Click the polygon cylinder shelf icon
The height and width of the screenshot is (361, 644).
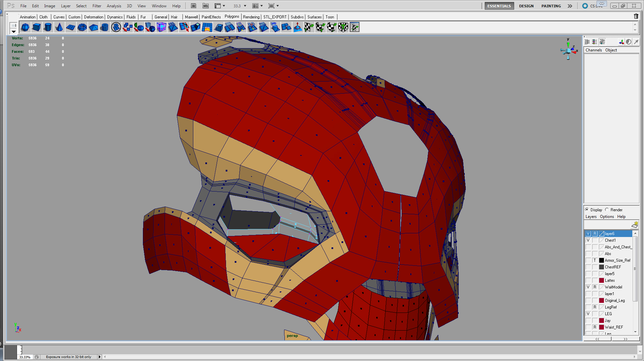(x=48, y=27)
